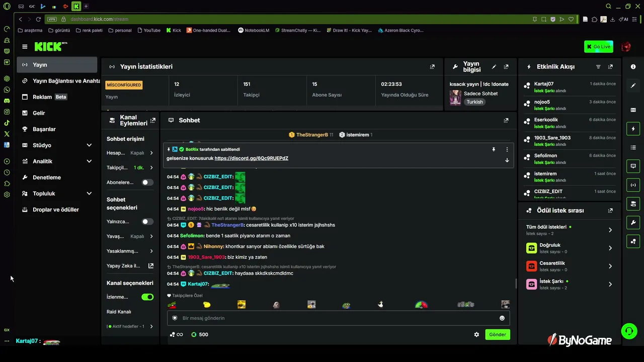644x362 pixels.
Task: Click the chat scrollbar handle
Action: pyautogui.click(x=516, y=284)
